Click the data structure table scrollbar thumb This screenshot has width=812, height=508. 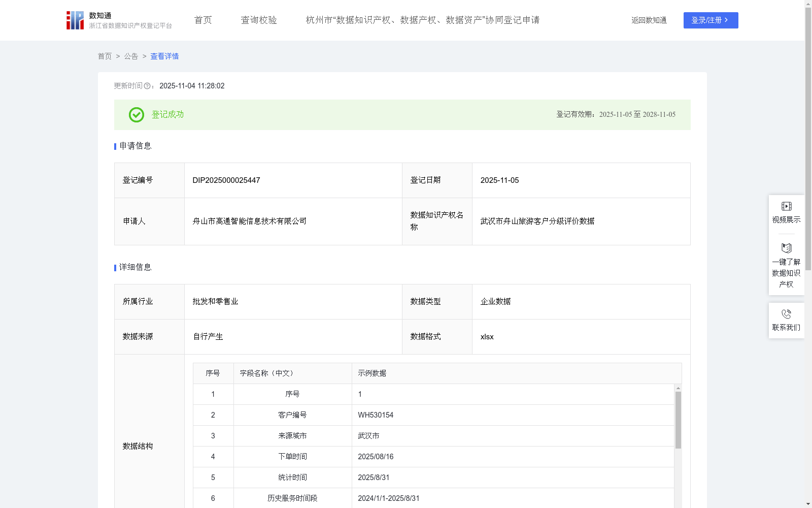click(x=678, y=420)
